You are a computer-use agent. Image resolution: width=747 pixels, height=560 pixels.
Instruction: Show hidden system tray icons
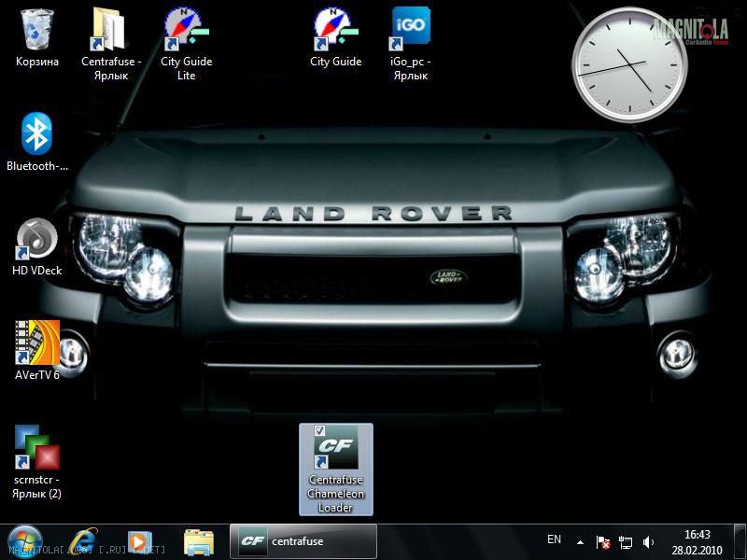pyautogui.click(x=580, y=542)
